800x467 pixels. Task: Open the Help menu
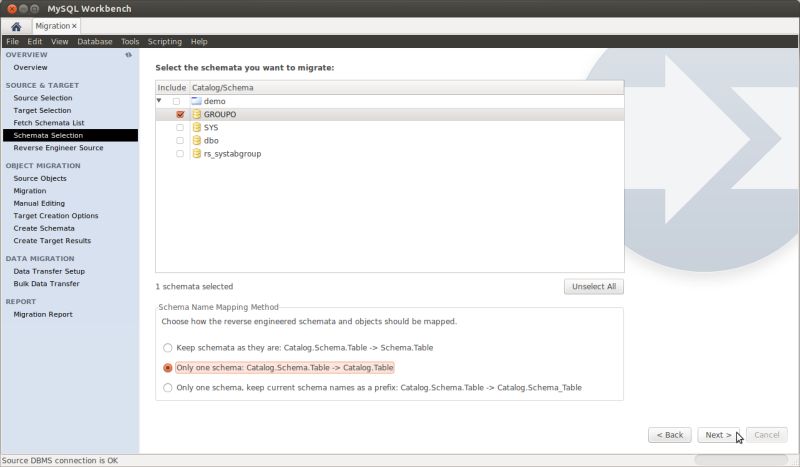[x=199, y=41]
